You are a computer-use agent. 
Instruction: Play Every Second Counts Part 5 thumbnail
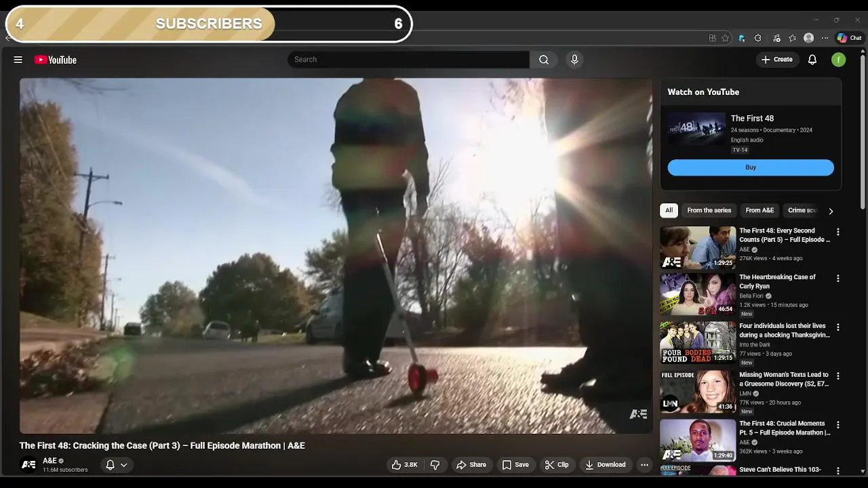[x=698, y=247]
